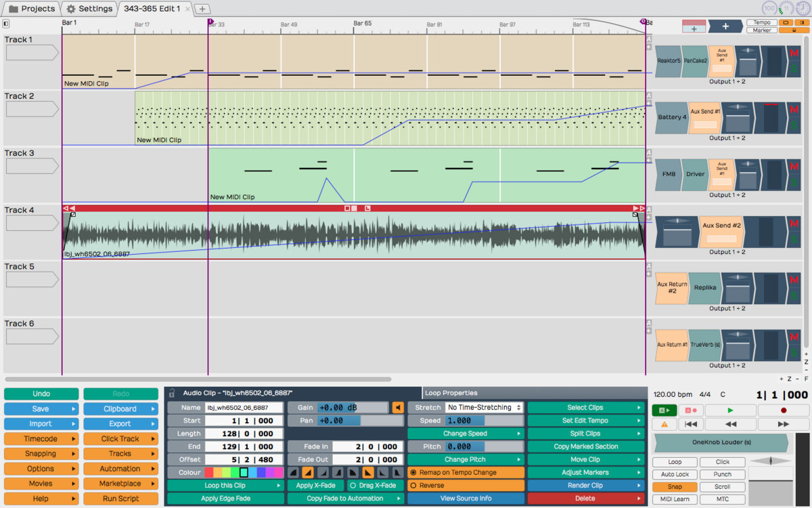Open the Settings tab
The image size is (812, 508).
[89, 9]
